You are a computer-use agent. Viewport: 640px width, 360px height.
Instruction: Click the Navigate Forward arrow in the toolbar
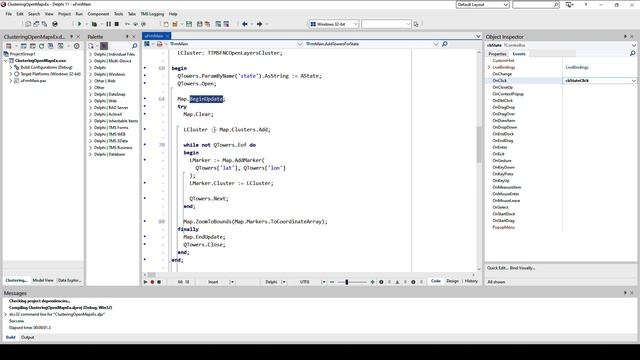[260, 24]
